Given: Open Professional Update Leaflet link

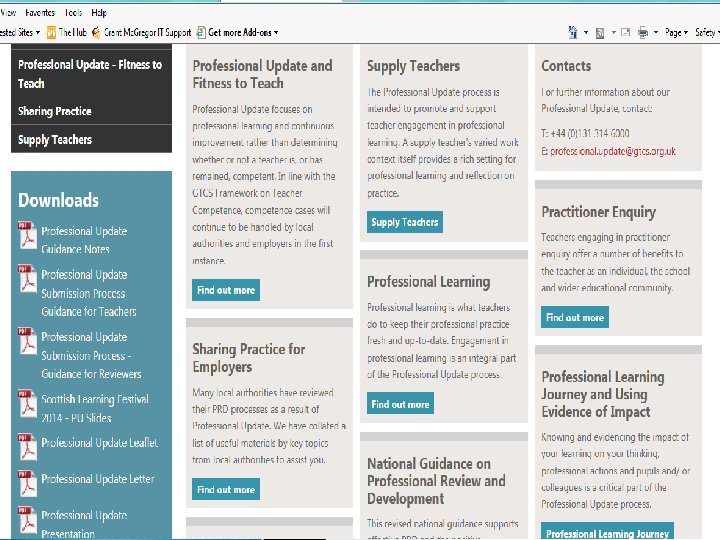Looking at the screenshot, I should tap(100, 443).
